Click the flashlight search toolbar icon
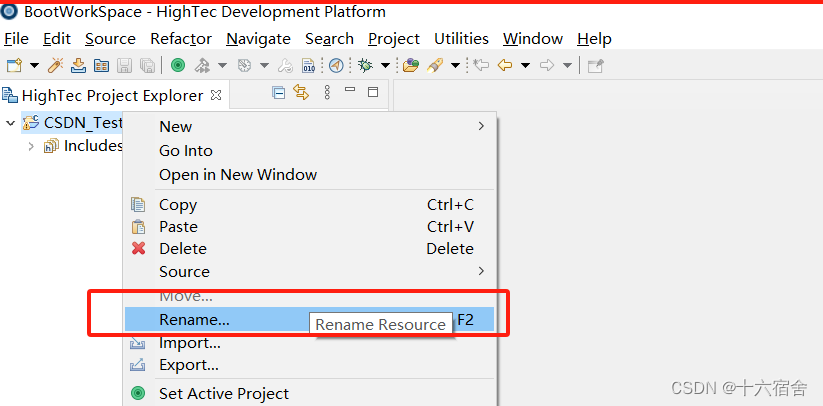This screenshot has width=823, height=406. pos(435,66)
